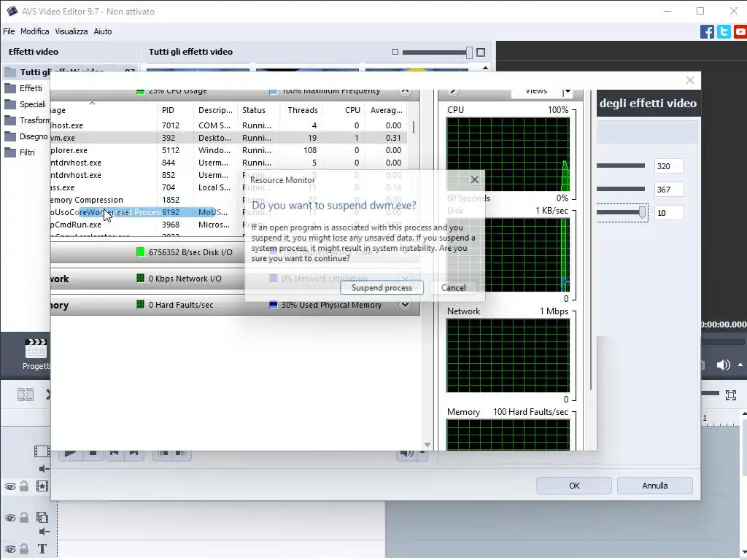Close the Resource Monitor confirmation dialog
The image size is (747, 560).
(474, 179)
